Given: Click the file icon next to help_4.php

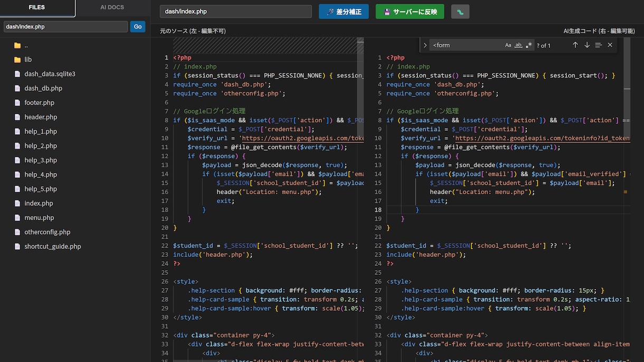Looking at the screenshot, I should pos(17,175).
